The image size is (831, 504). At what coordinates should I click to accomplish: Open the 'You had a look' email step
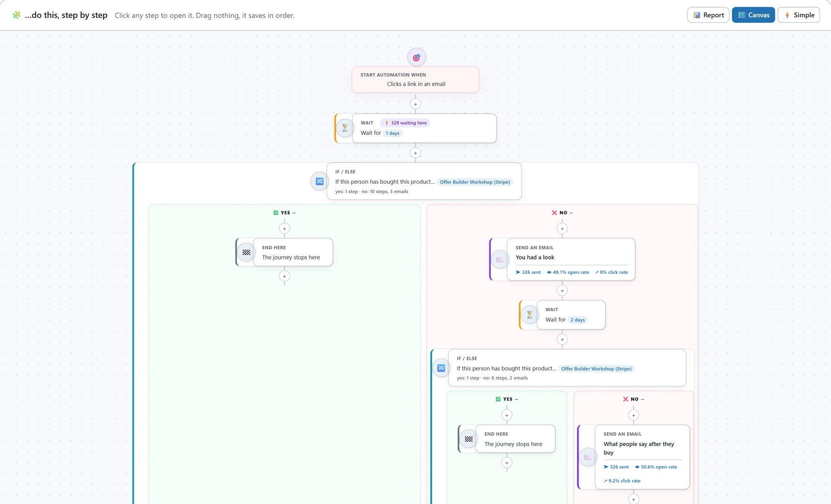[571, 260]
